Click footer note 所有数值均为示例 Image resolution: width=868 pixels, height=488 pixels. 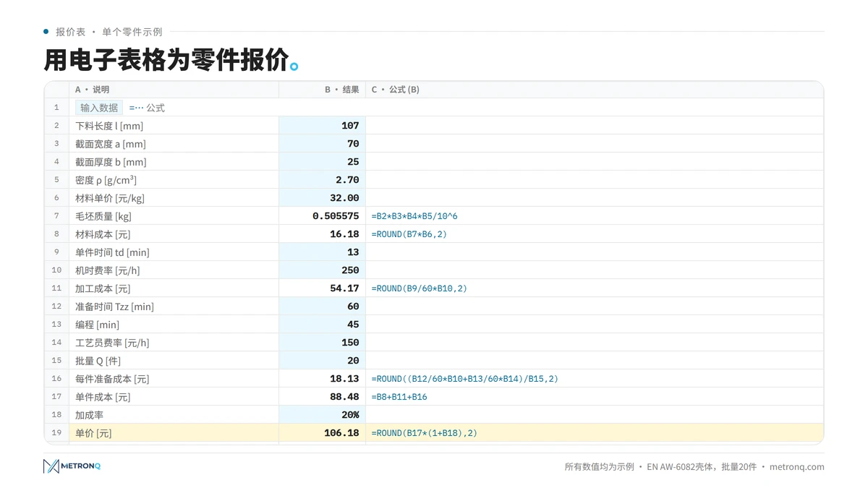[x=600, y=467]
